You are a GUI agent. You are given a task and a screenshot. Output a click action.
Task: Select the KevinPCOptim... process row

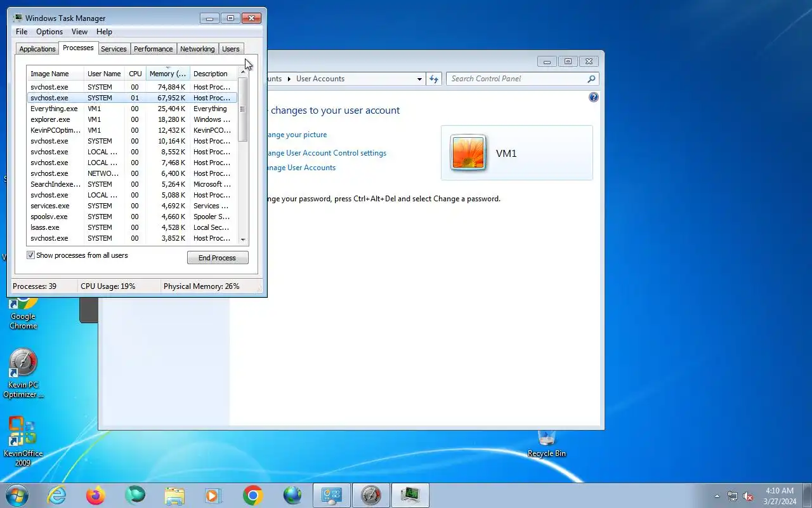[x=132, y=130]
